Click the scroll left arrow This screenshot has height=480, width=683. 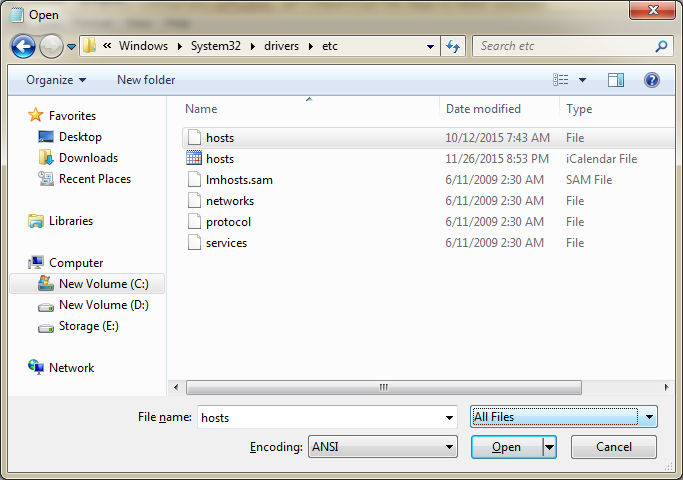(176, 387)
